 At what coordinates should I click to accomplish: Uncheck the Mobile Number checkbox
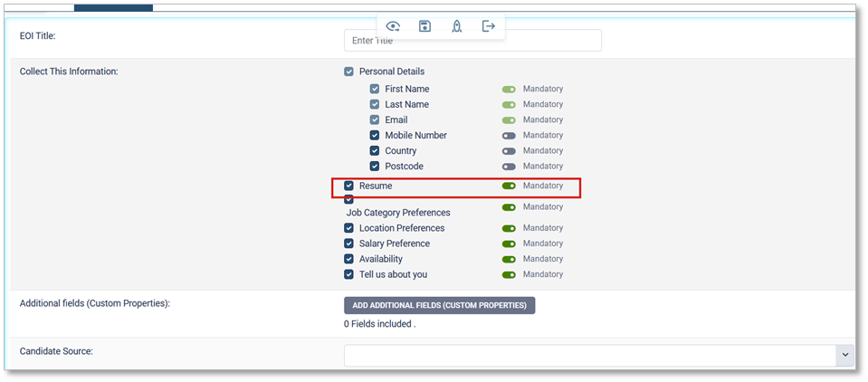[375, 136]
